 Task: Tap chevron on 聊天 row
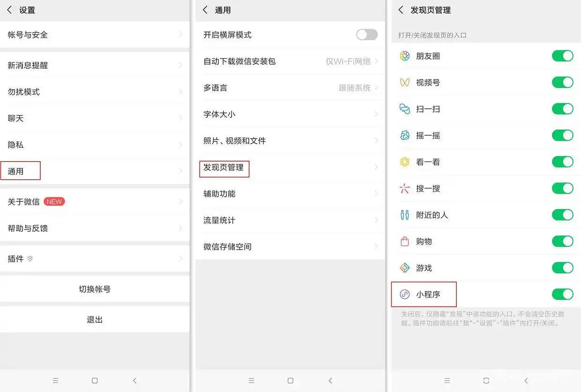click(181, 118)
